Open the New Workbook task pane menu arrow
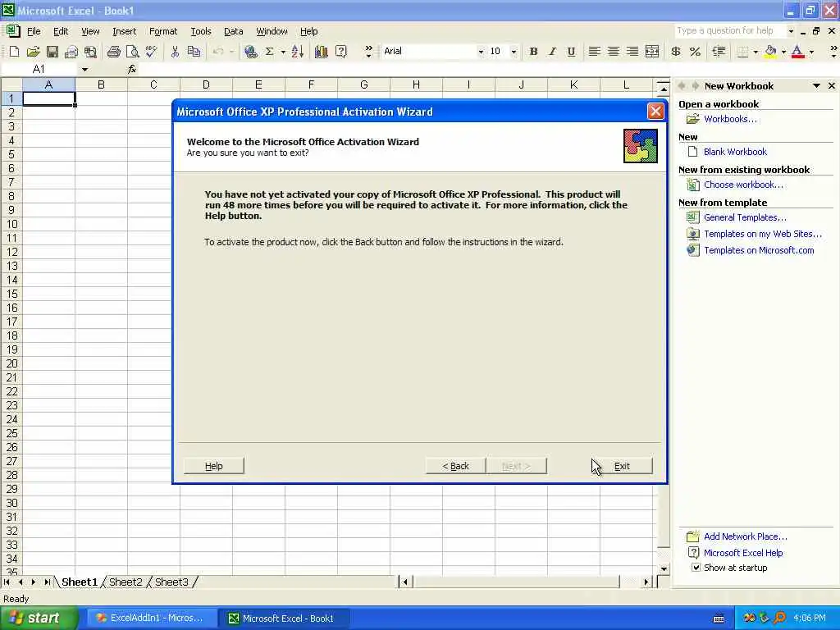The image size is (840, 630). [816, 85]
